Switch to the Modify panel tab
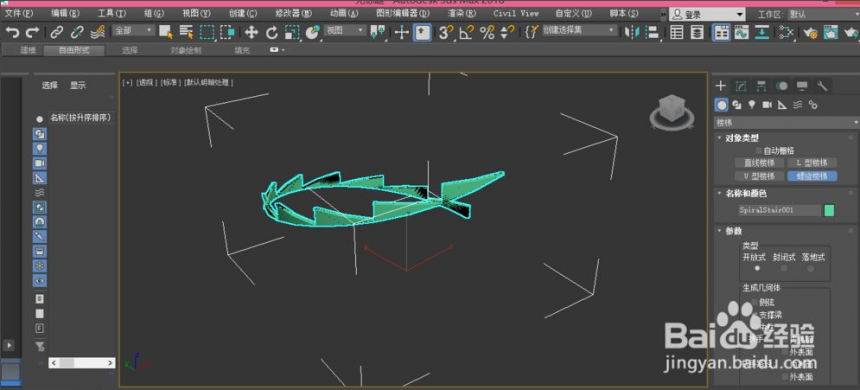860x390 pixels. [741, 86]
